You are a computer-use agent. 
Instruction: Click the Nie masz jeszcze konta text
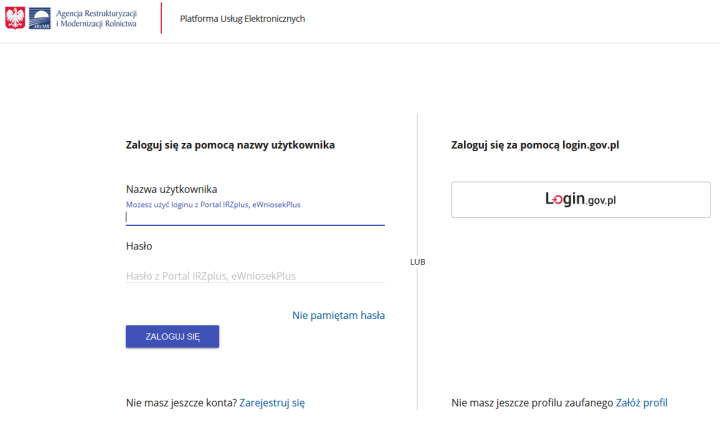[x=181, y=403]
